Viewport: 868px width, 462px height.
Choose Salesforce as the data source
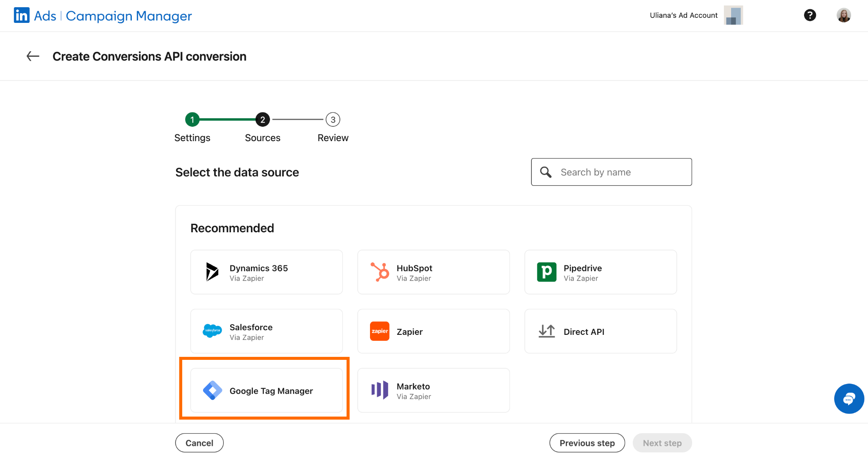coord(267,331)
